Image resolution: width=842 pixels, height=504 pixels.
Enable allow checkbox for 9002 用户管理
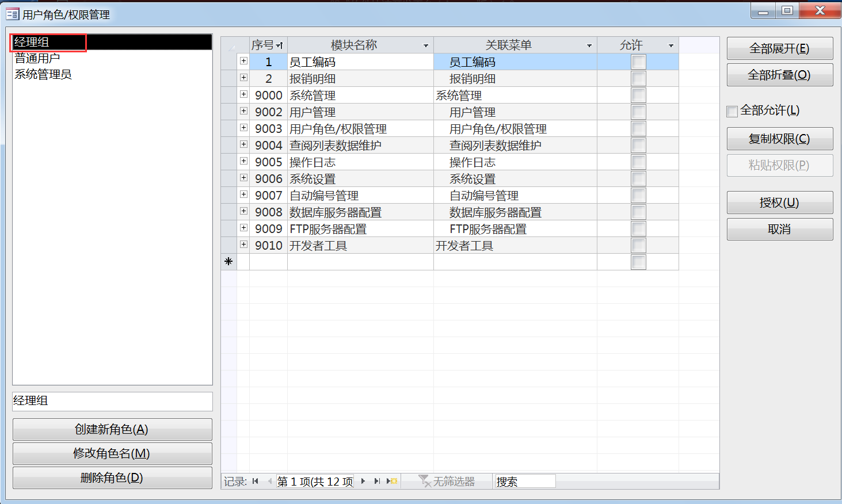click(x=638, y=112)
